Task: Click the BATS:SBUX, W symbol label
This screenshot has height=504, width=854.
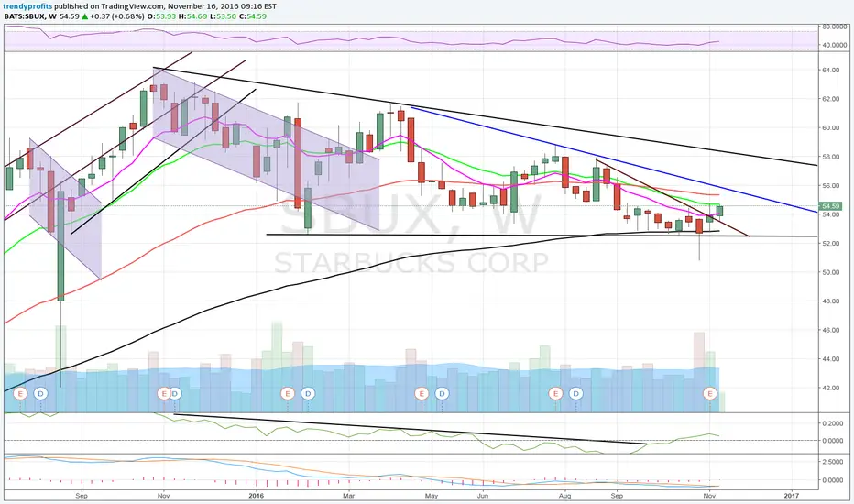Action: (x=30, y=16)
